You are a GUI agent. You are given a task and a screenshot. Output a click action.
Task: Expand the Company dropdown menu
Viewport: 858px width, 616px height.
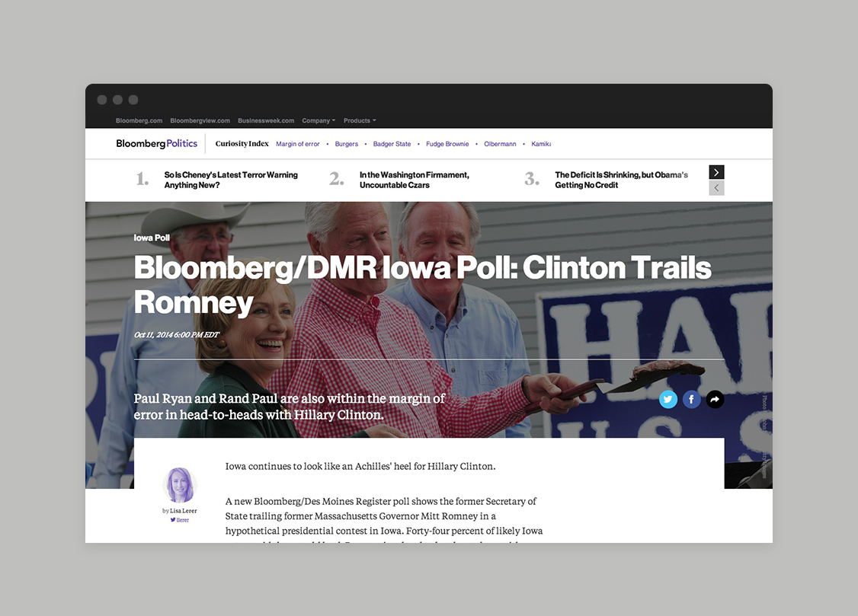(319, 120)
